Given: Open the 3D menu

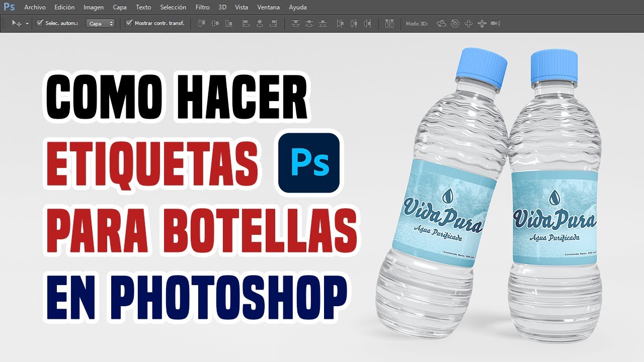Looking at the screenshot, I should (x=222, y=8).
